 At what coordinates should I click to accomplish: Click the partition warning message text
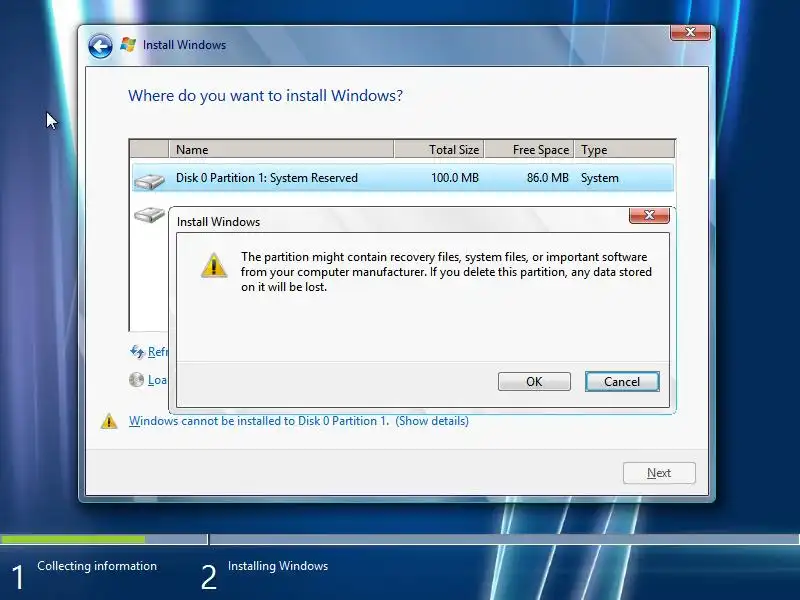[446, 271]
